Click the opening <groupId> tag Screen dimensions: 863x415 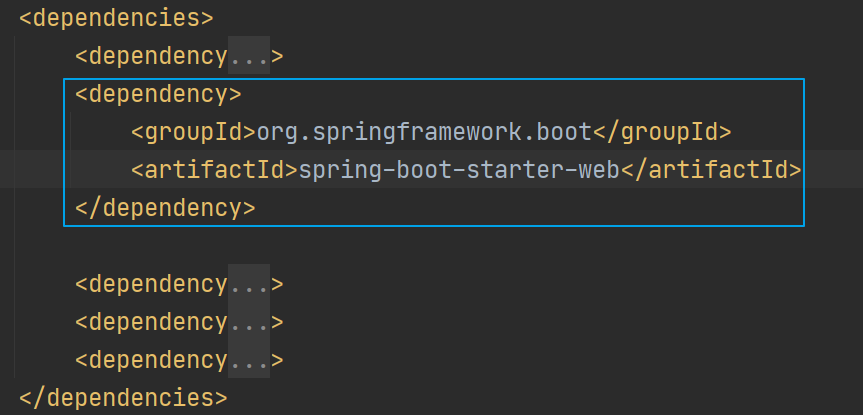(194, 132)
